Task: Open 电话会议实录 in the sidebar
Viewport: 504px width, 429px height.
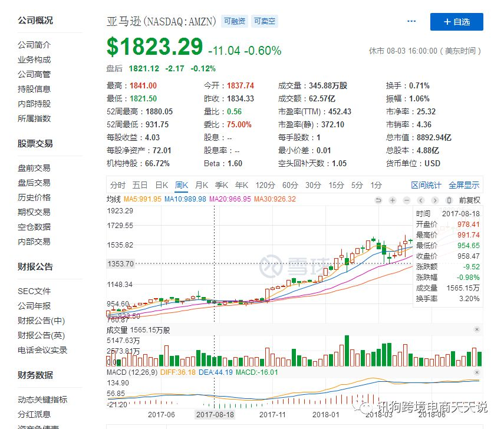Action: pos(42,350)
